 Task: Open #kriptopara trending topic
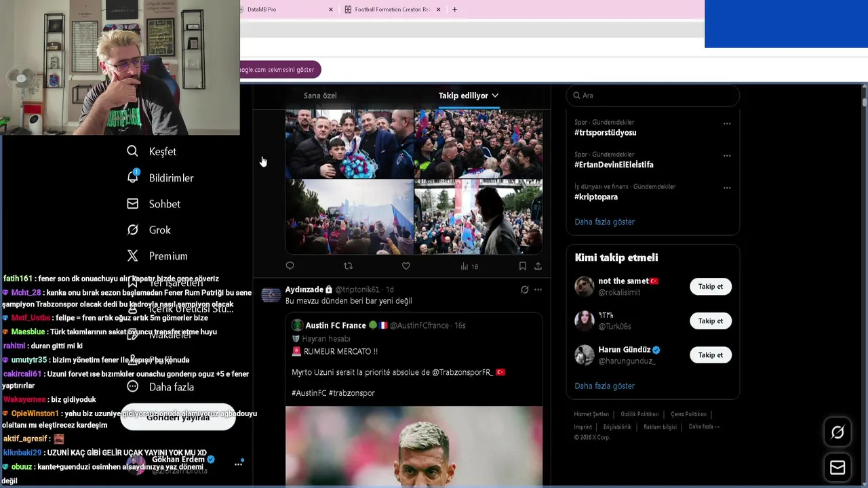point(596,197)
